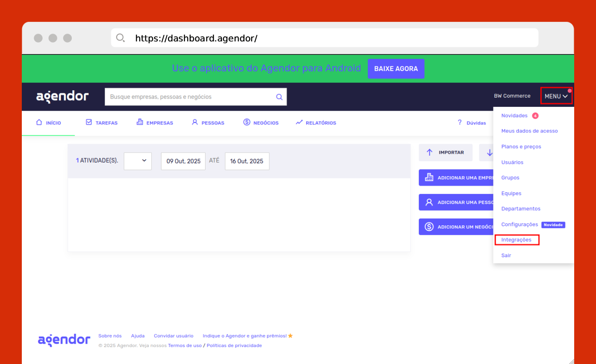Click the Agendor logo in the header
The image size is (596, 364).
coord(62,96)
